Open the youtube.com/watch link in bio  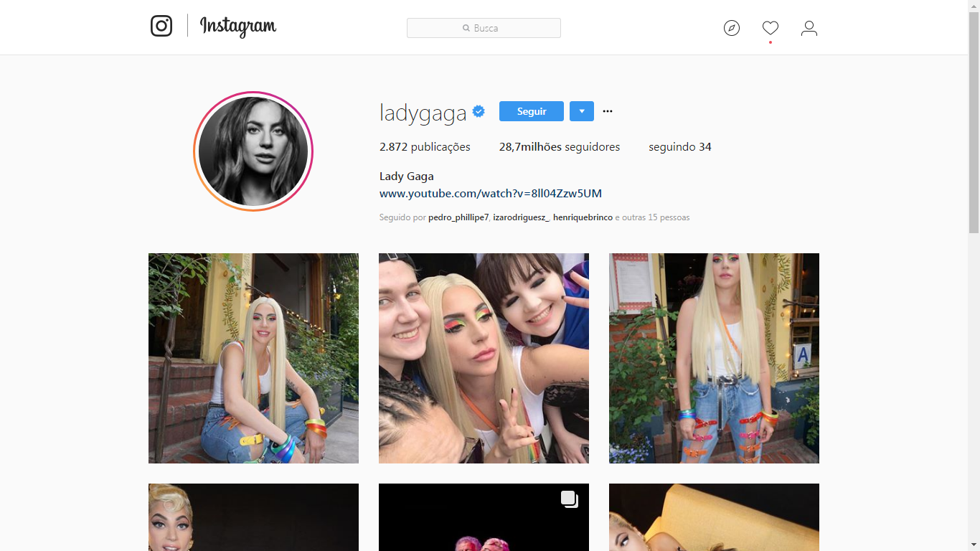click(x=491, y=193)
